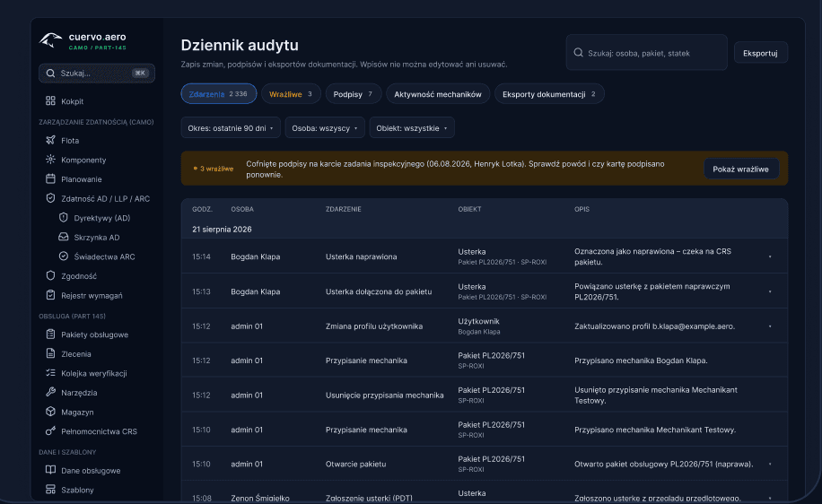Open the Obiekt: wszystkie dropdown
Screen dimensions: 822x504
coord(412,128)
